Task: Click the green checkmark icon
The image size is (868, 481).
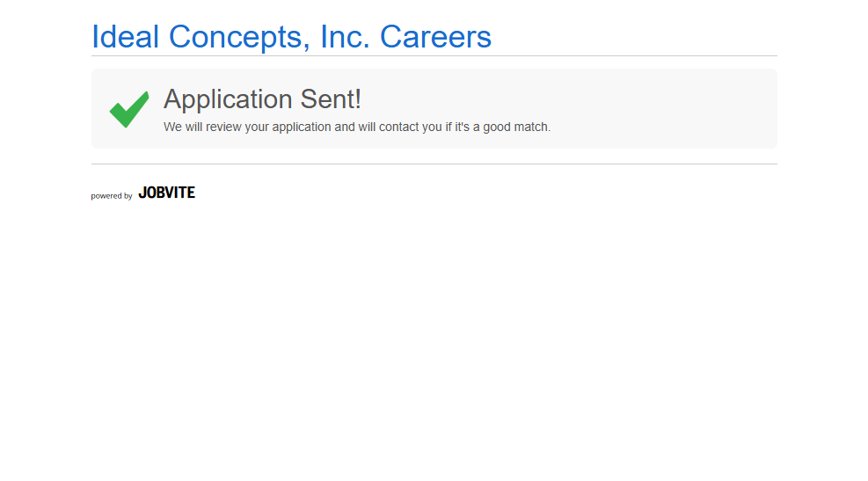Action: [128, 109]
